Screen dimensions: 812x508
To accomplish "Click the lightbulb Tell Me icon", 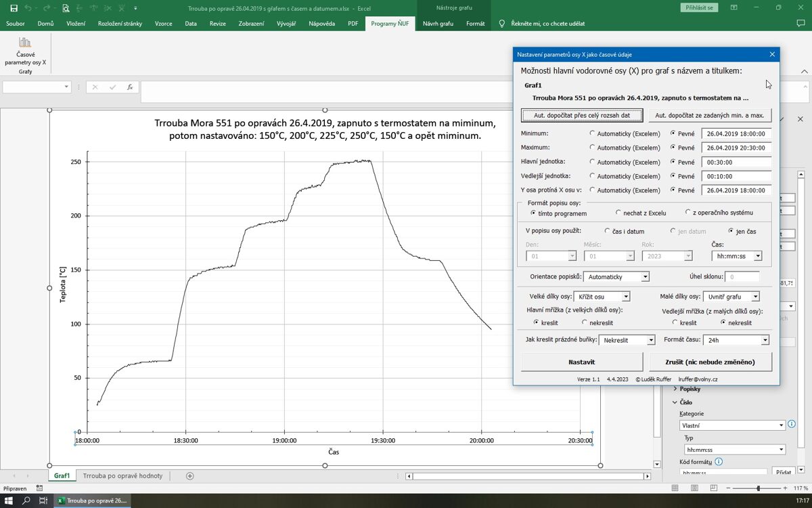I will [501, 23].
